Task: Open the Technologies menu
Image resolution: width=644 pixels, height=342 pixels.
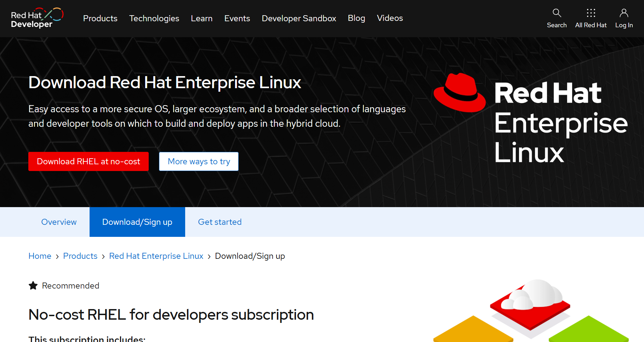Action: coord(154,18)
